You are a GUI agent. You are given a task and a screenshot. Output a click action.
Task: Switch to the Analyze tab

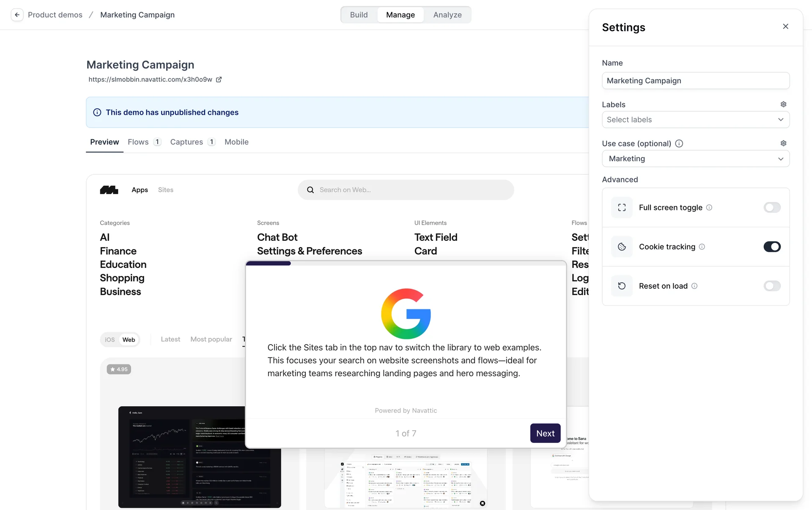(447, 15)
